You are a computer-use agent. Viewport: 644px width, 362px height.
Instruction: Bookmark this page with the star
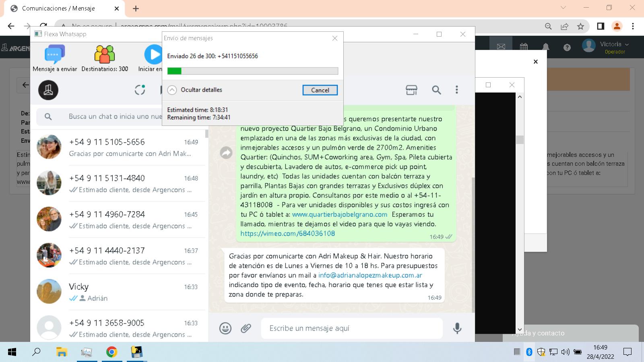click(580, 26)
